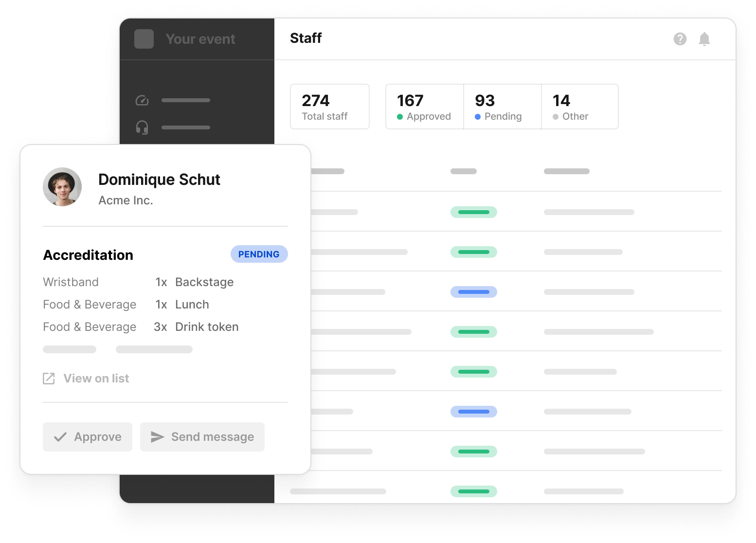Open Dominique Schut's profile photo

[x=62, y=187]
